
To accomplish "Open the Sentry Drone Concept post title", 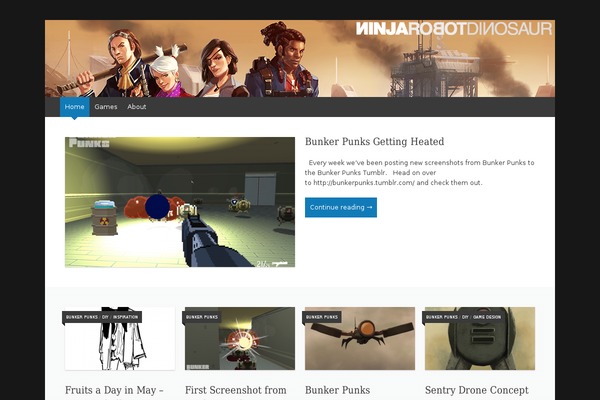I will (x=476, y=390).
